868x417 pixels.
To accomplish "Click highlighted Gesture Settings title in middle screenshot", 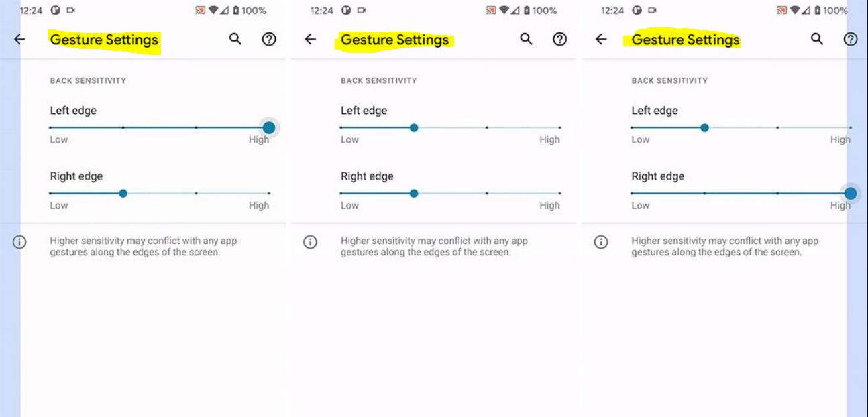I will [394, 40].
